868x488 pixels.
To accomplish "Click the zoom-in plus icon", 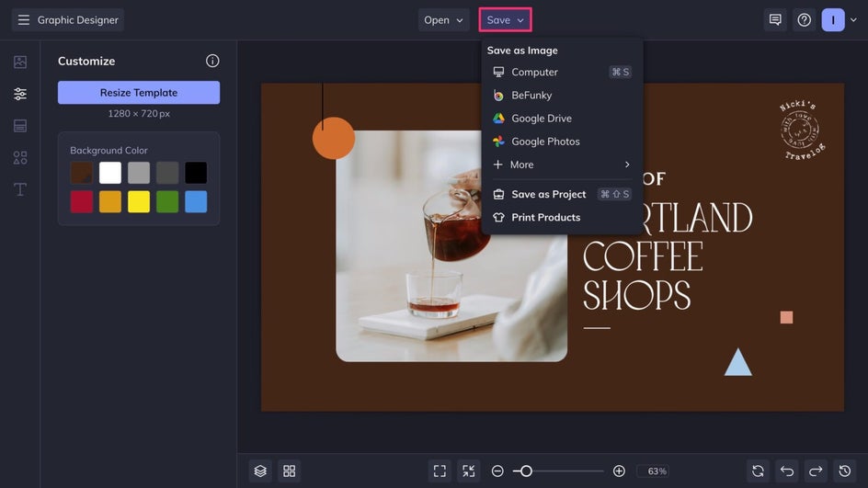I will [619, 471].
